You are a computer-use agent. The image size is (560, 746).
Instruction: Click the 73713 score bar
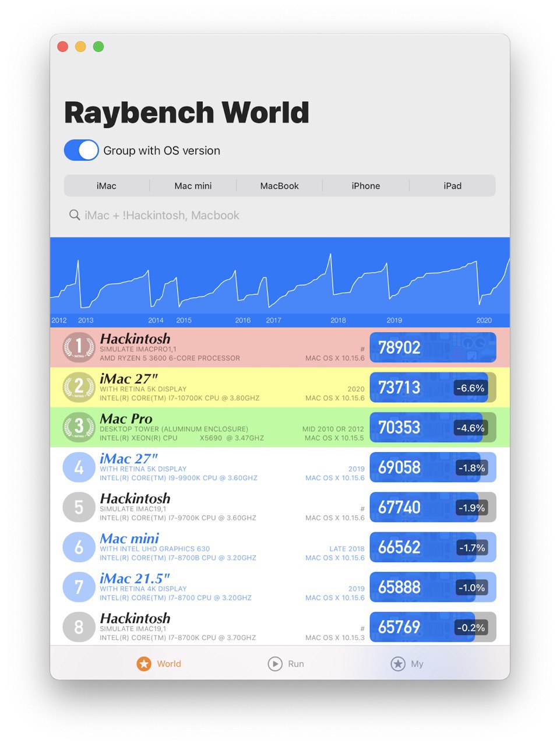433,387
